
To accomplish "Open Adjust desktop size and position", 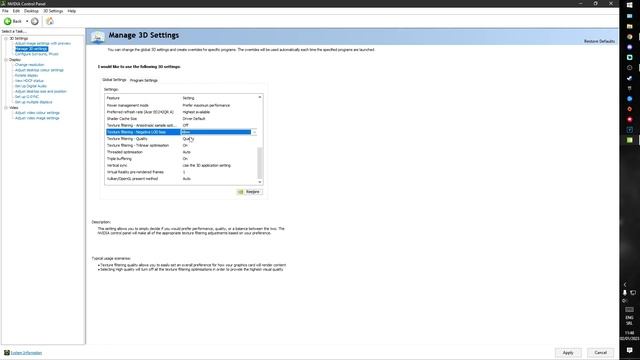I will tap(41, 91).
